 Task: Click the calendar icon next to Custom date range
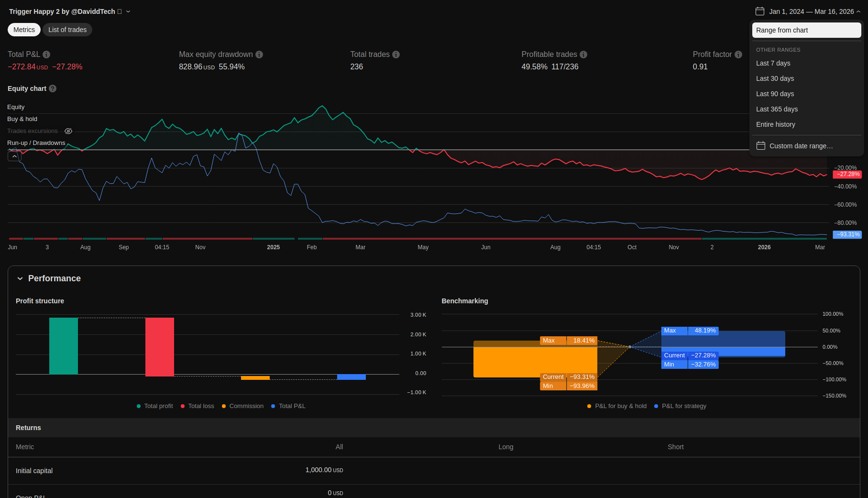pos(761,146)
